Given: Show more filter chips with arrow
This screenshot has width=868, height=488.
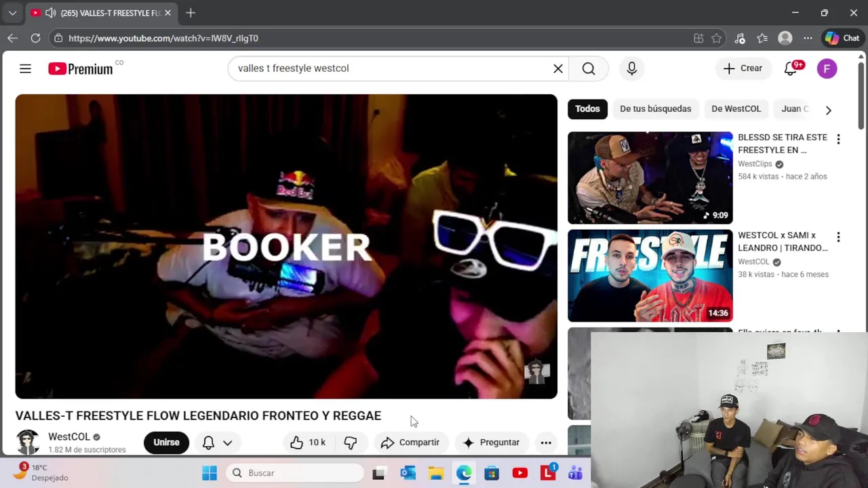Looking at the screenshot, I should coord(828,110).
